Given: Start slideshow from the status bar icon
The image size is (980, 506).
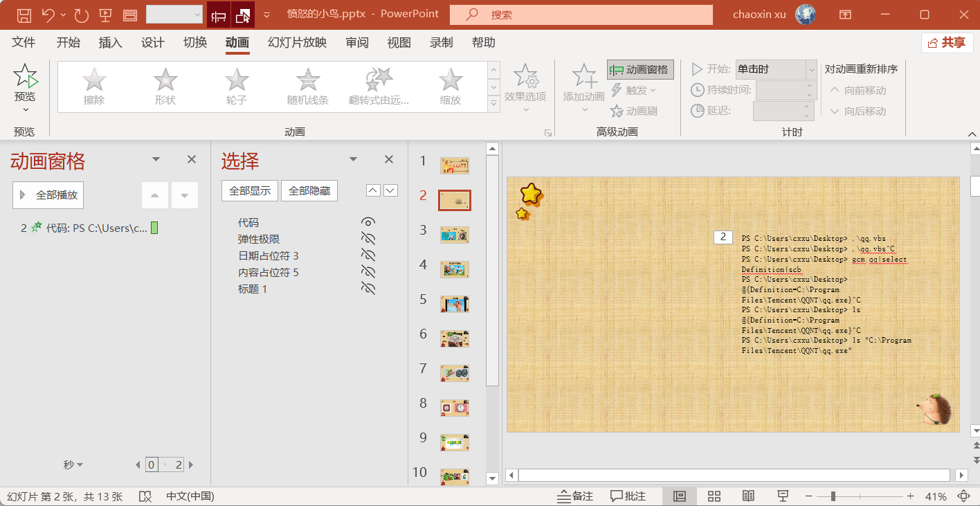Looking at the screenshot, I should click(x=783, y=496).
